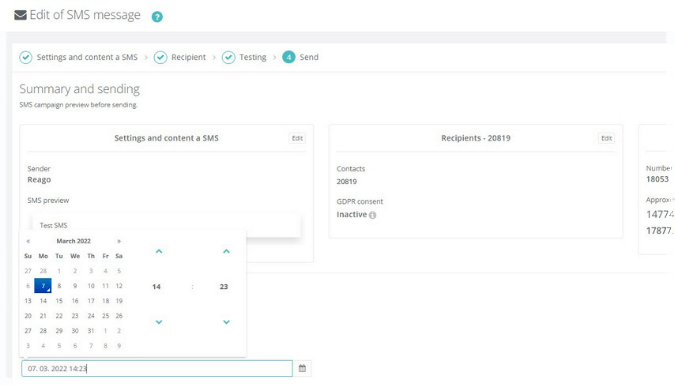Image resolution: width=675 pixels, height=385 pixels.
Task: Increase the hour with the up arrow
Action: point(159,251)
